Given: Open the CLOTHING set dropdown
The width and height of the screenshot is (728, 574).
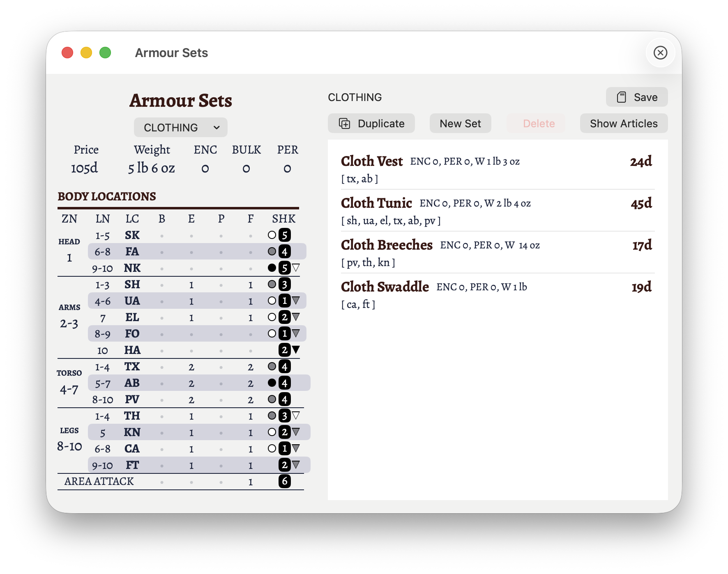Looking at the screenshot, I should point(180,127).
